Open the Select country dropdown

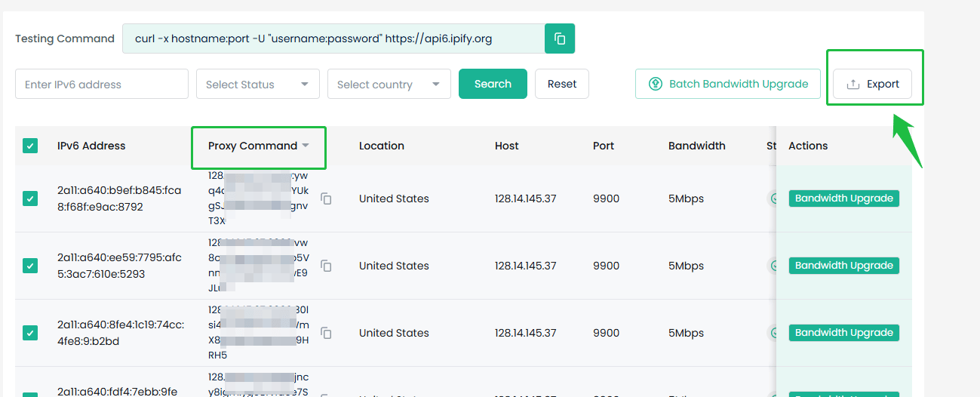[x=389, y=84]
